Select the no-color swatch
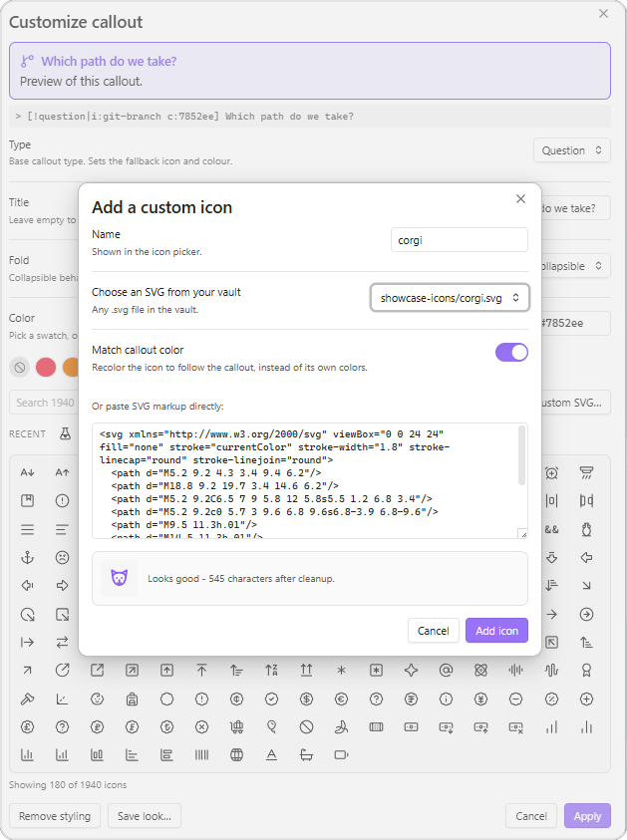This screenshot has width=627, height=840. [x=20, y=368]
